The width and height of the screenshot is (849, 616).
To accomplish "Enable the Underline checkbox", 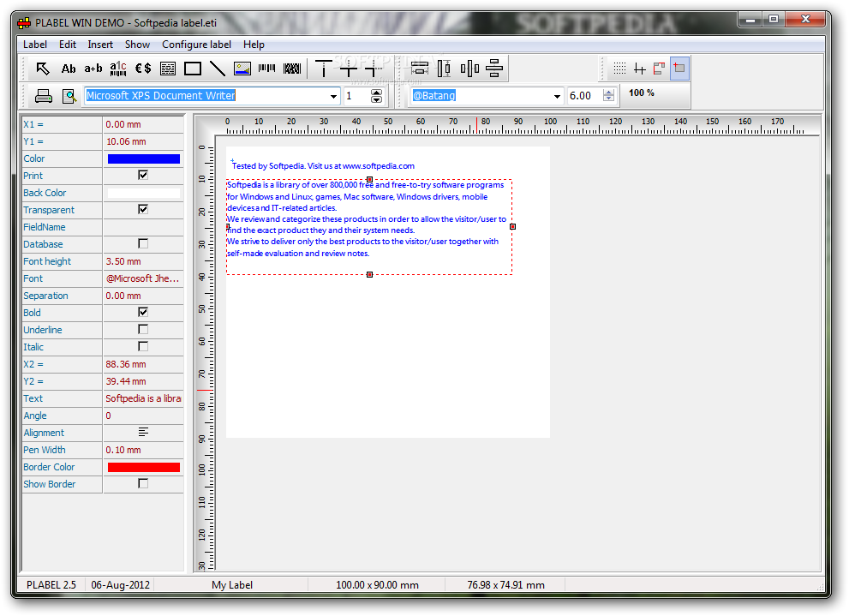I will (x=143, y=329).
